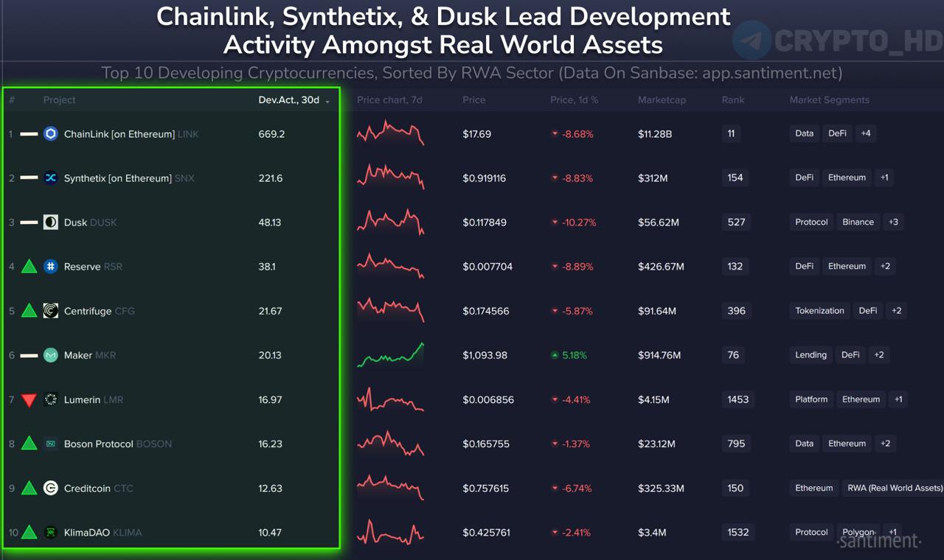Click the Project column header

click(59, 99)
